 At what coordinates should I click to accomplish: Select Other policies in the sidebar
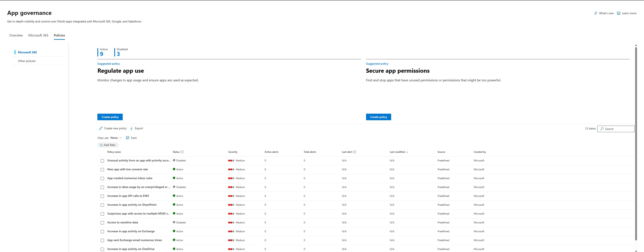[x=27, y=61]
